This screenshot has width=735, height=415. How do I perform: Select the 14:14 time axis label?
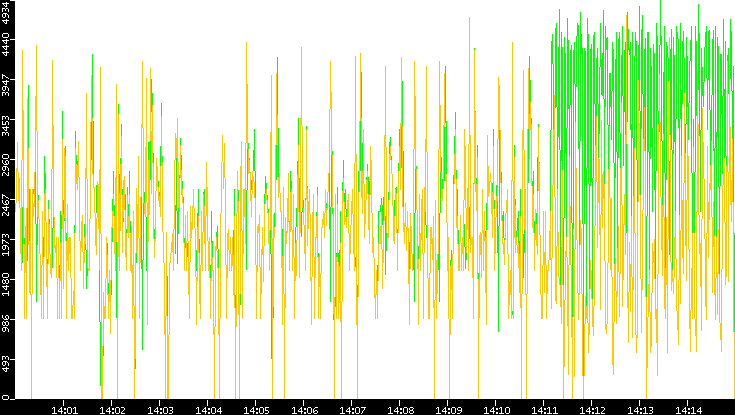(688, 410)
